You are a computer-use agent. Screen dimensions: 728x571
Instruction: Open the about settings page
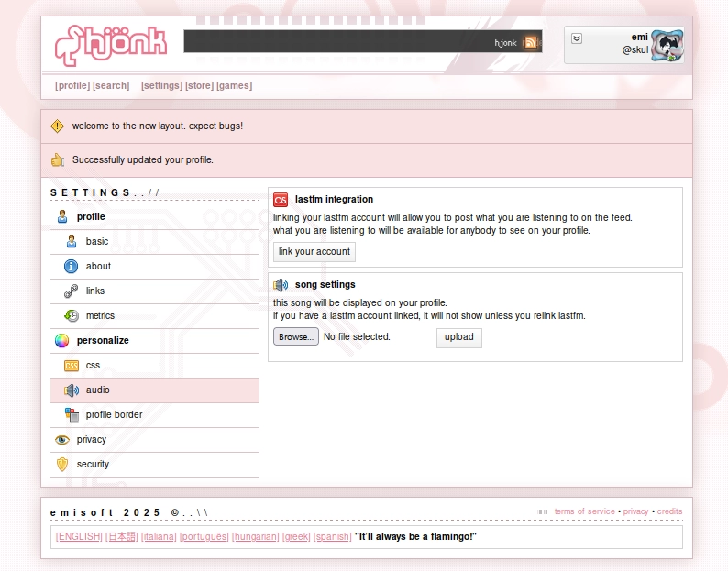click(154, 267)
